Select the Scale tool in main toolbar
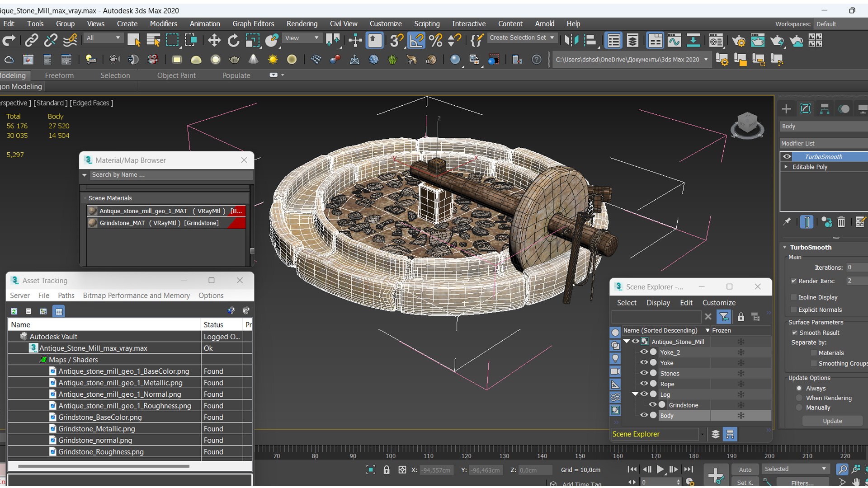Viewport: 868px width, 488px height. point(252,41)
